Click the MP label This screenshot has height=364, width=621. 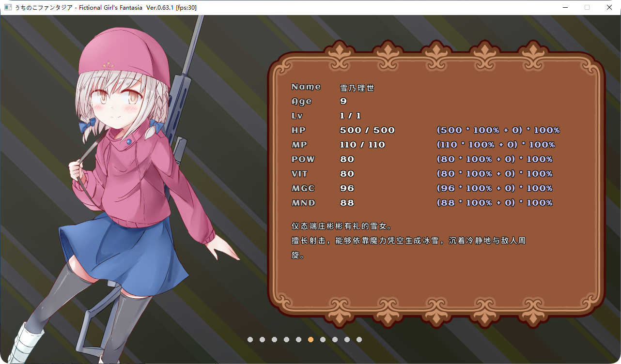[x=299, y=145]
